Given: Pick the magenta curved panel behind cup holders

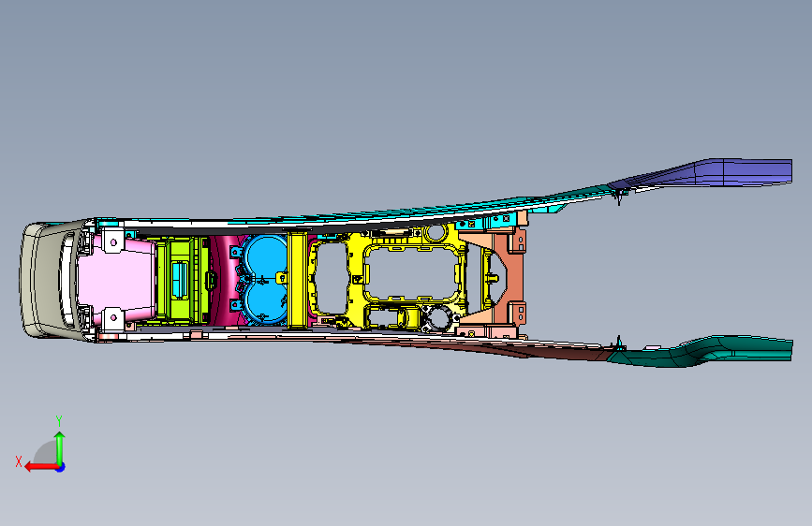Looking at the screenshot, I should (226, 280).
